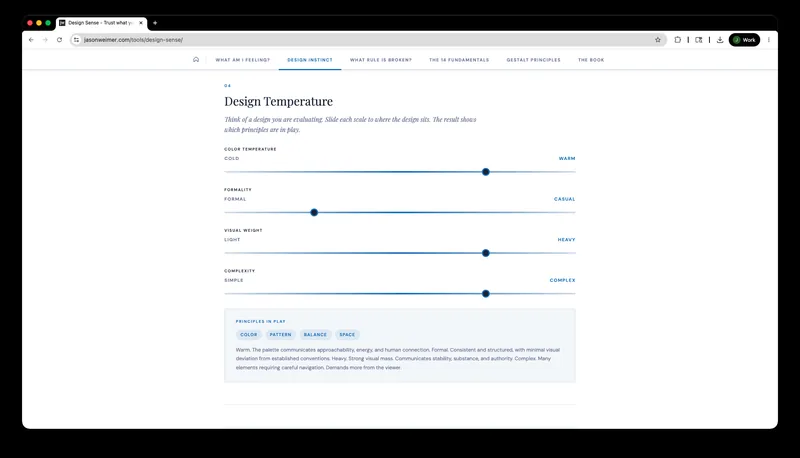This screenshot has width=800, height=458.
Task: Open Chrome three-dot menu
Action: click(x=768, y=40)
